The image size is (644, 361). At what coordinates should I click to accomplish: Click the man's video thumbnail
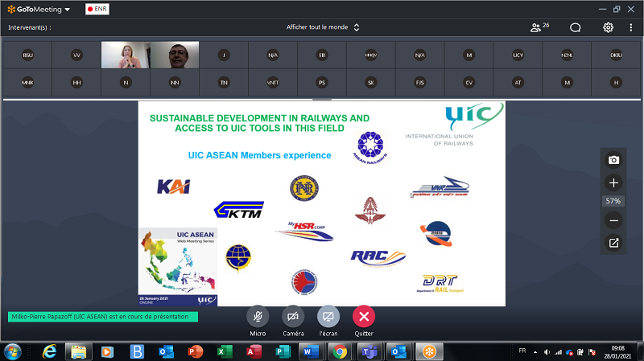click(175, 55)
